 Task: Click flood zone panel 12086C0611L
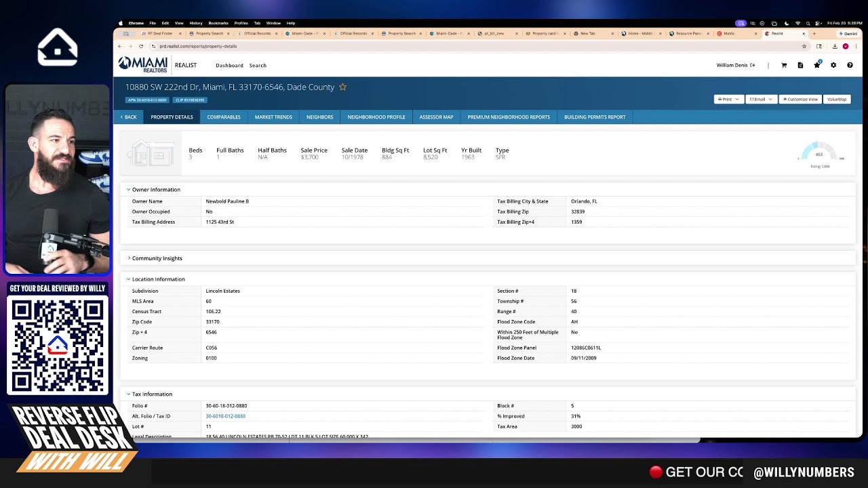pyautogui.click(x=586, y=348)
